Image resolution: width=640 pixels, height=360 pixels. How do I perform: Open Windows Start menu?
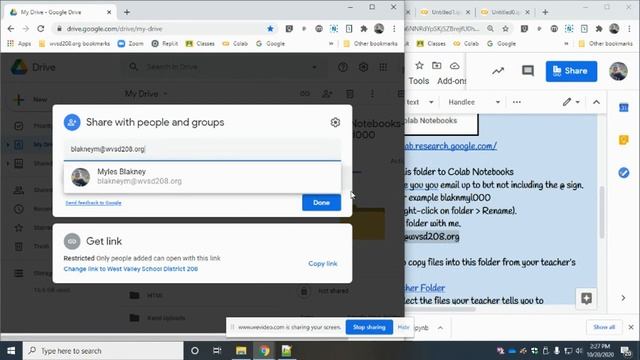(11, 351)
